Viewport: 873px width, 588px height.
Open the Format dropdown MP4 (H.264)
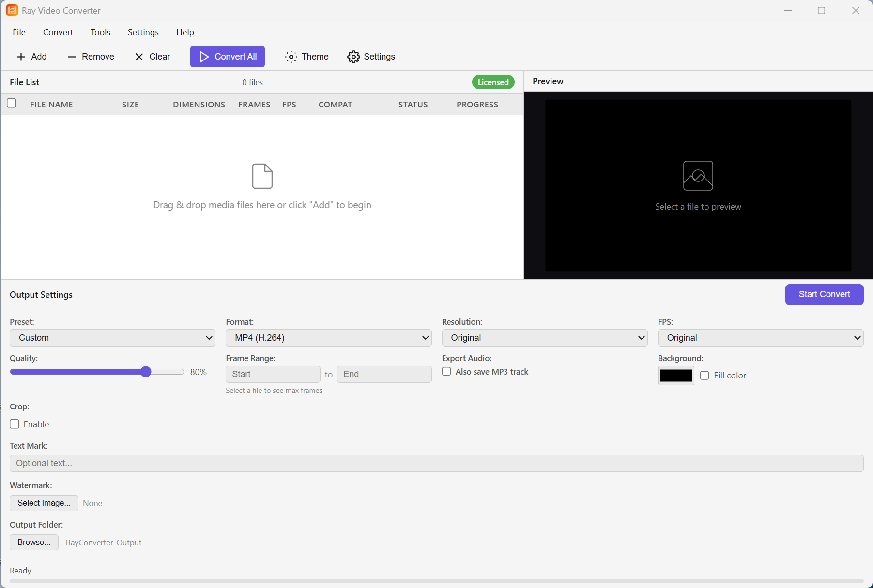[328, 338]
